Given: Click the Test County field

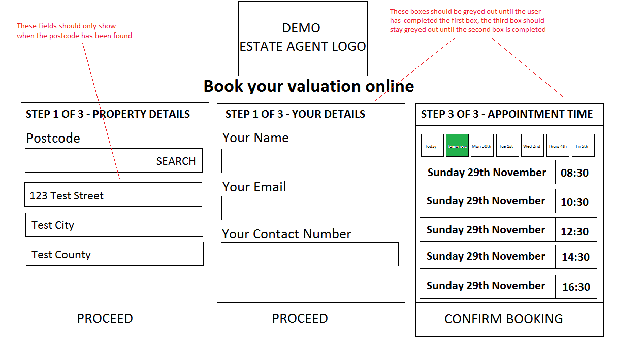Looking at the screenshot, I should click(115, 254).
